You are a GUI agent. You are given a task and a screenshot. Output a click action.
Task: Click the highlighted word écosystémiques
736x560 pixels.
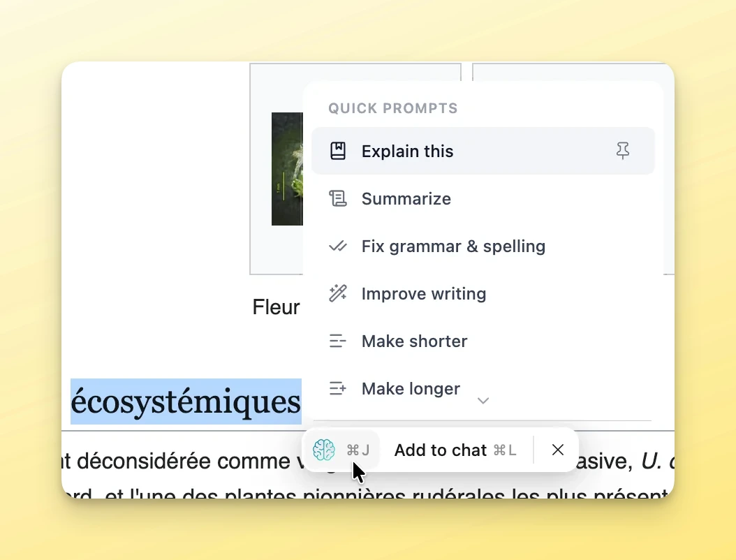[185, 401]
